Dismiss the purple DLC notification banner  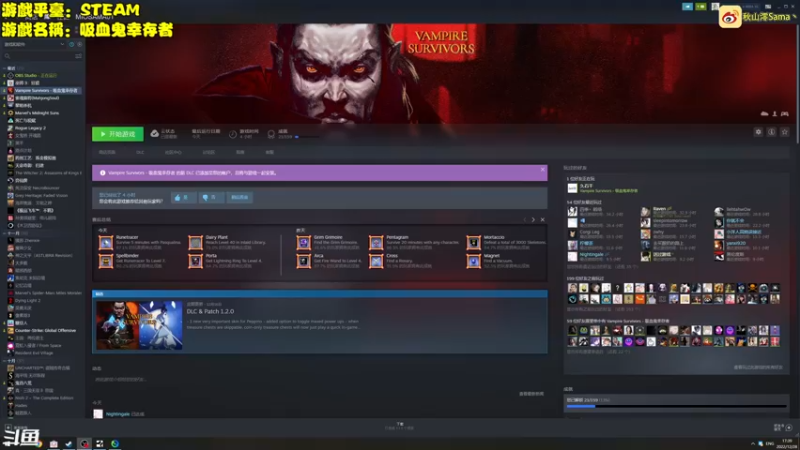point(542,169)
